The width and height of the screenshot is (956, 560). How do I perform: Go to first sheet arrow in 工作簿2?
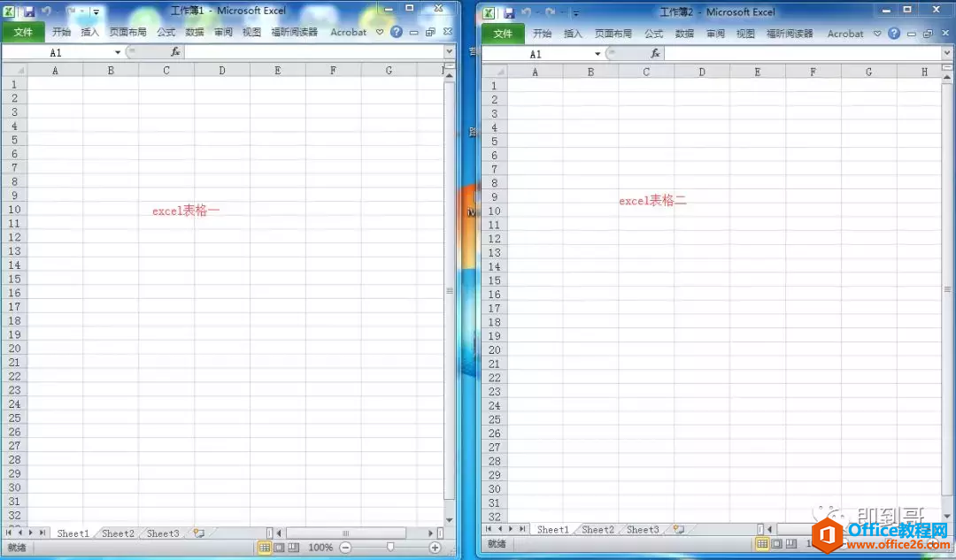(489, 529)
